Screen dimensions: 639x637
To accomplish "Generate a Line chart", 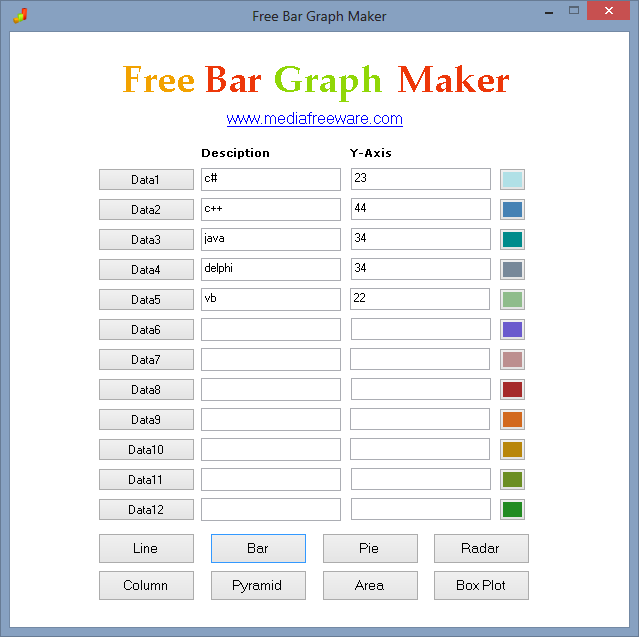I will (x=145, y=548).
